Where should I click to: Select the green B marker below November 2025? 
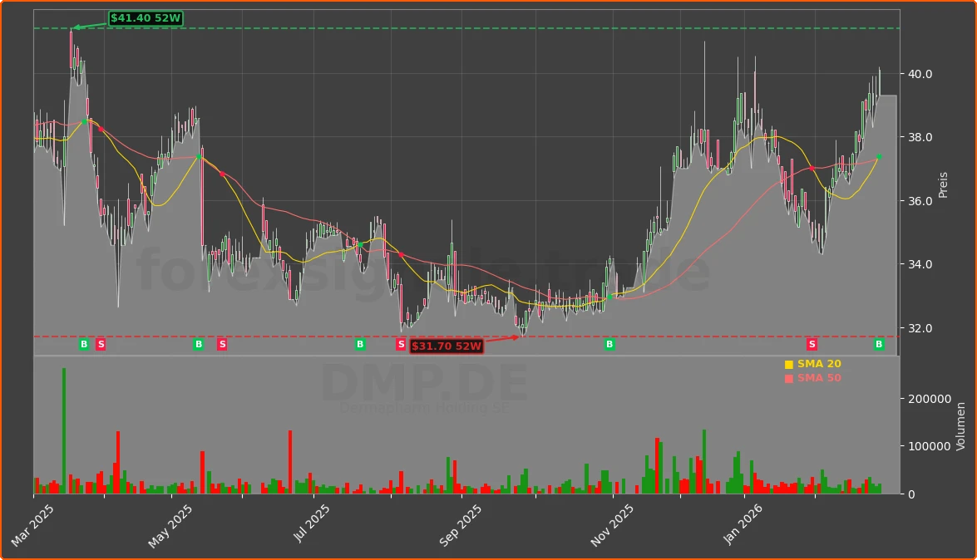[609, 344]
